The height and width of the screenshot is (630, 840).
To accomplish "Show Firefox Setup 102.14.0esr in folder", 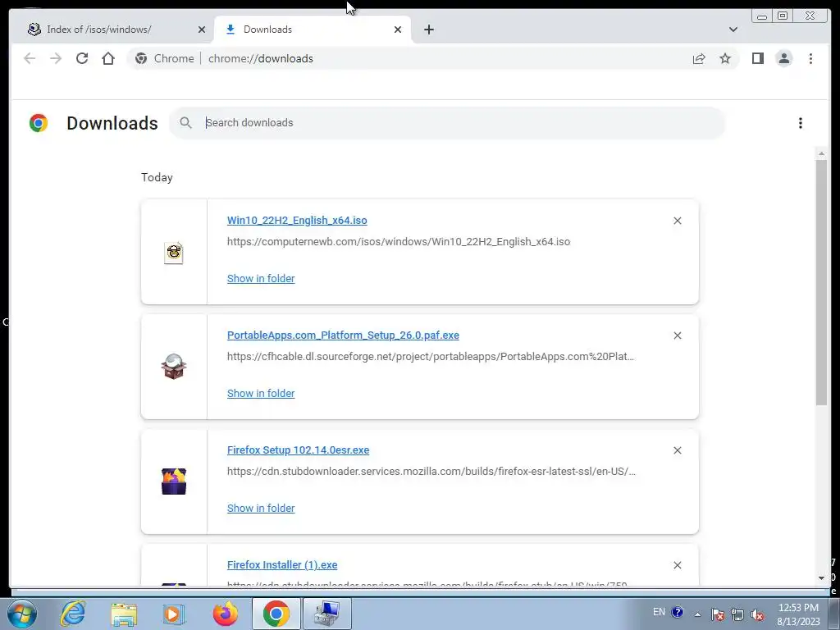I will 261,508.
